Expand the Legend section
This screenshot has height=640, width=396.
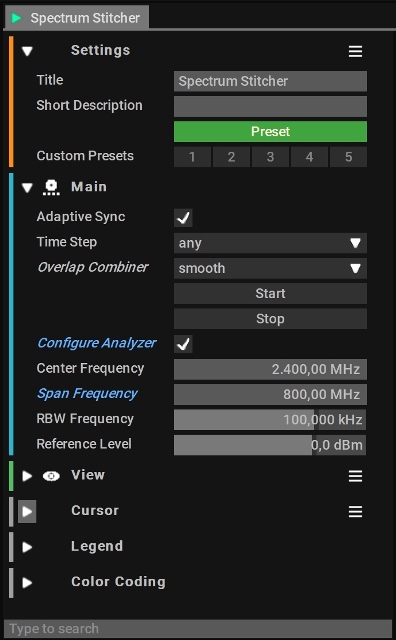coord(27,547)
